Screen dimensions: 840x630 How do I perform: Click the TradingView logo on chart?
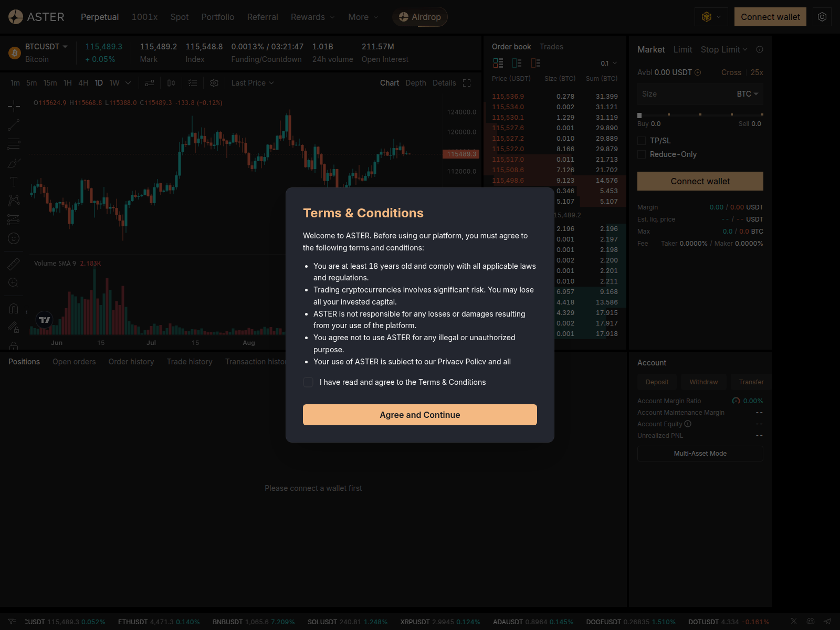45,319
